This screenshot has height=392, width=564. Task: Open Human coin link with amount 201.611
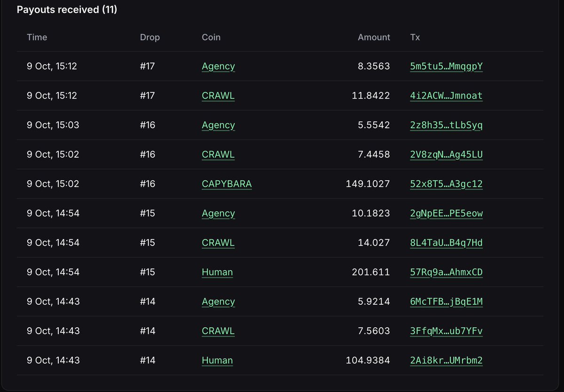(x=217, y=272)
